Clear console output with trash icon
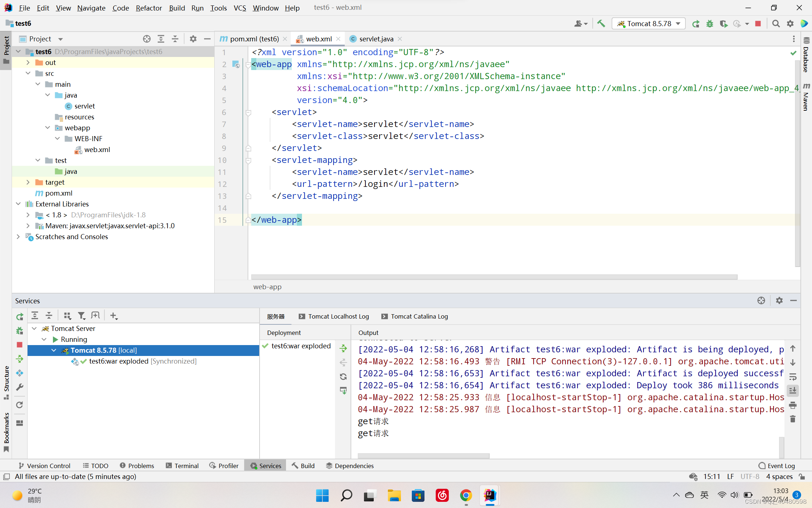This screenshot has width=812, height=508. click(793, 419)
